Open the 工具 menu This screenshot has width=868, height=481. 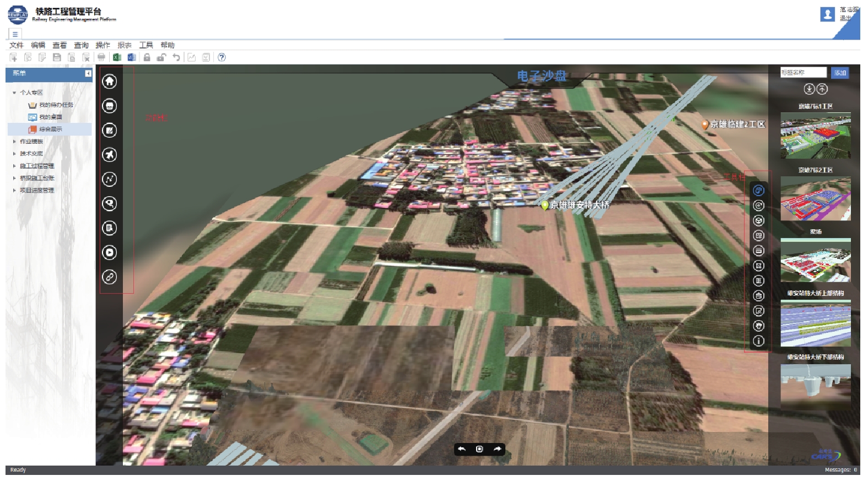coord(146,45)
